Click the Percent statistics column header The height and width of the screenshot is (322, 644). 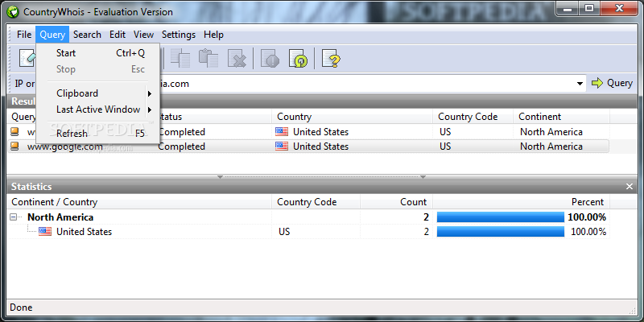tap(521, 202)
